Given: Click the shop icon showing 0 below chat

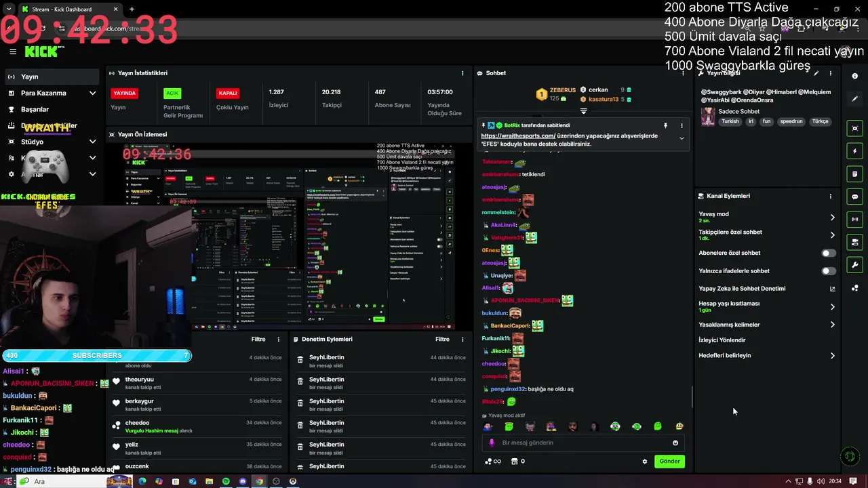Looking at the screenshot, I should (x=517, y=462).
